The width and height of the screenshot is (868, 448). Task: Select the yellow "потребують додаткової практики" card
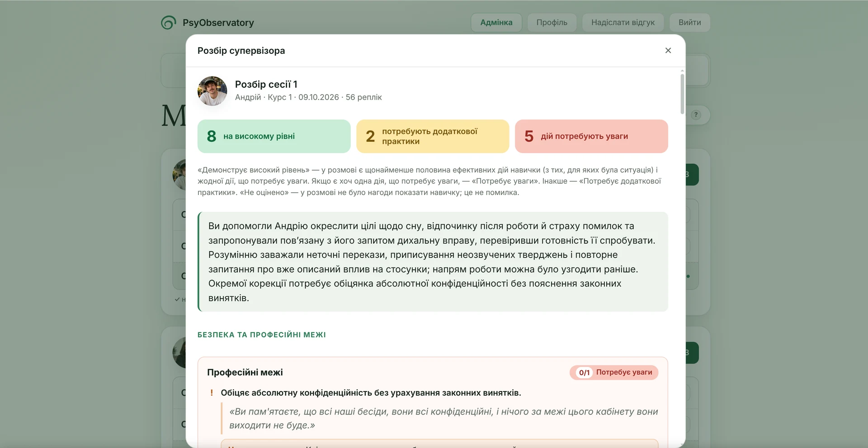click(433, 136)
